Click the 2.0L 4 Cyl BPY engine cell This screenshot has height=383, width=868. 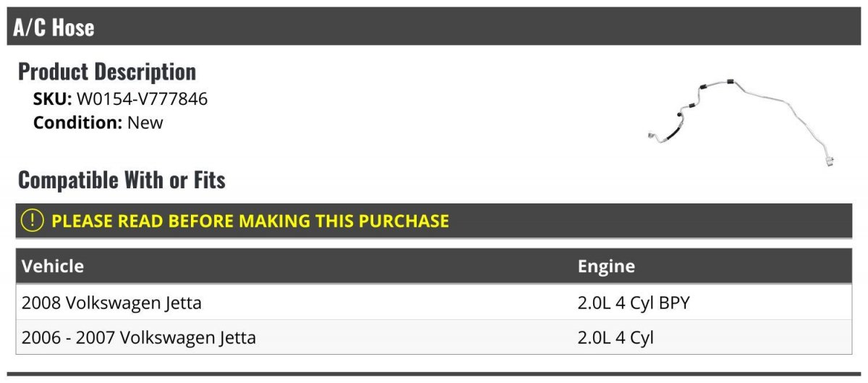tap(634, 303)
